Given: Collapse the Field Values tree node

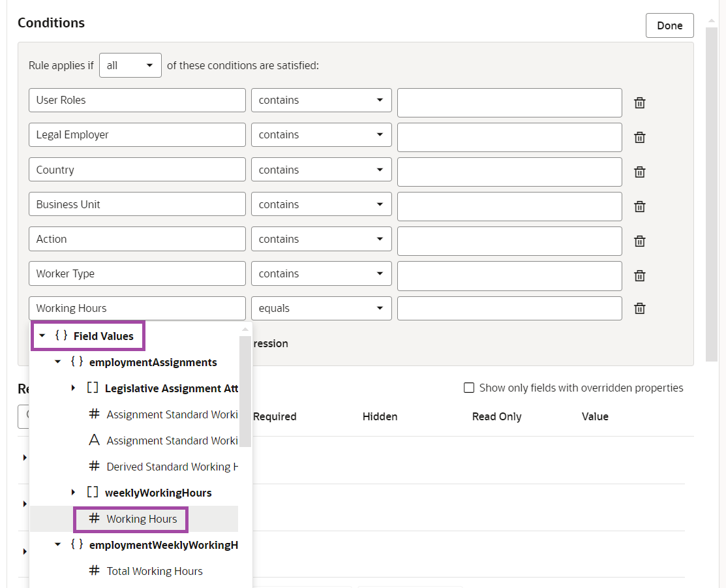Looking at the screenshot, I should pyautogui.click(x=42, y=336).
